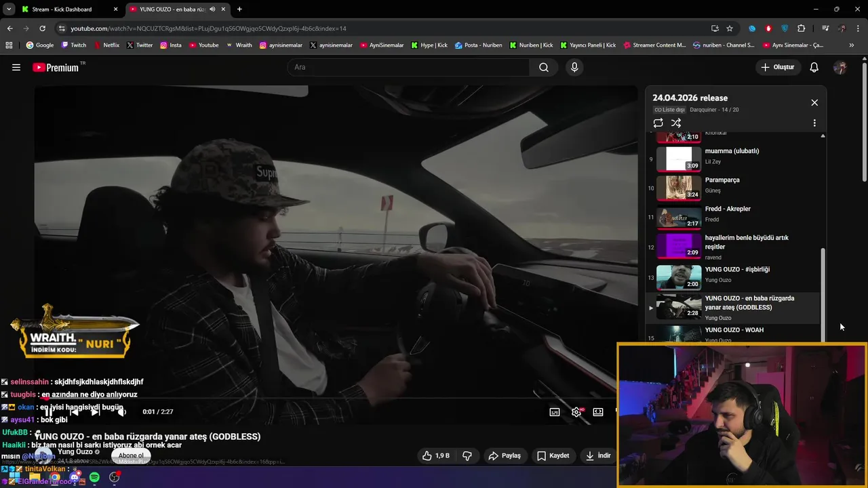Open OBS Studio from the taskbar

(x=115, y=478)
